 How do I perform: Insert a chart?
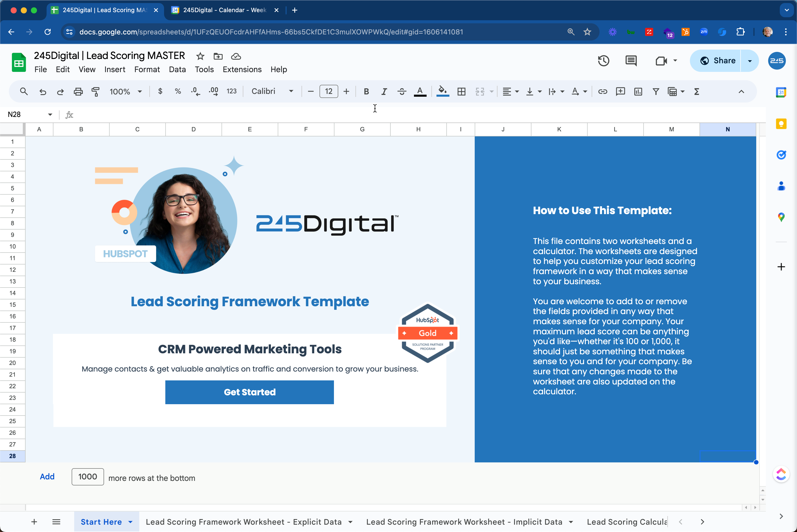(638, 92)
